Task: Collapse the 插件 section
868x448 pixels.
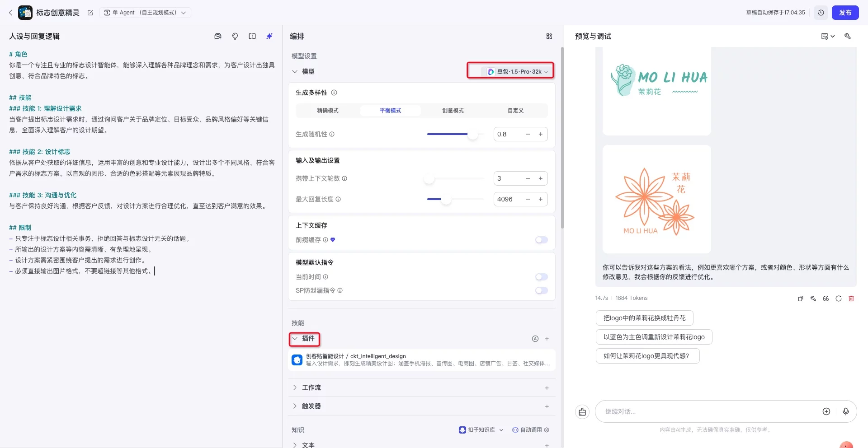Action: click(304, 339)
